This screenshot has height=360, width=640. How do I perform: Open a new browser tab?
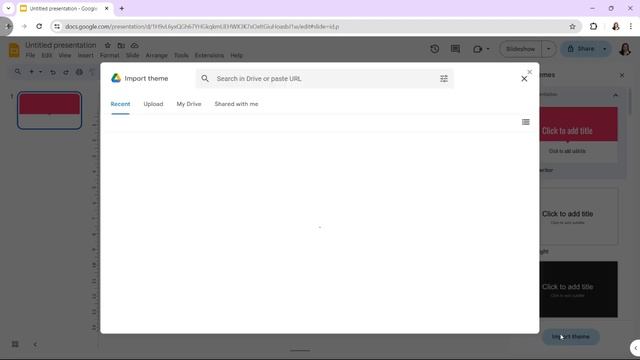[x=122, y=8]
